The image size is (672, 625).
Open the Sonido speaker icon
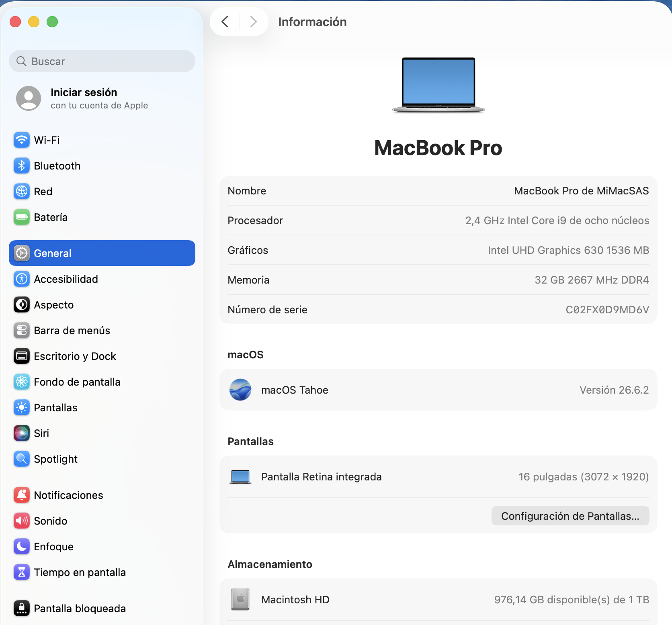coord(22,521)
